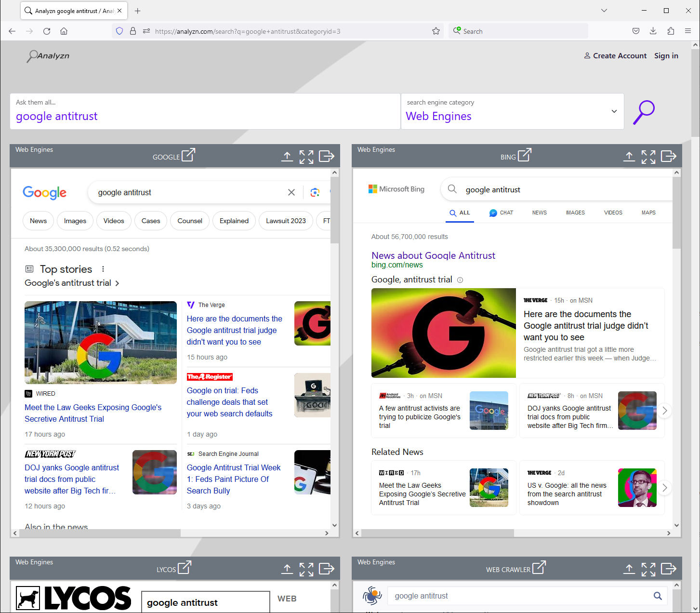Click the Analyzn logo
This screenshot has width=700, height=613.
pyautogui.click(x=48, y=56)
